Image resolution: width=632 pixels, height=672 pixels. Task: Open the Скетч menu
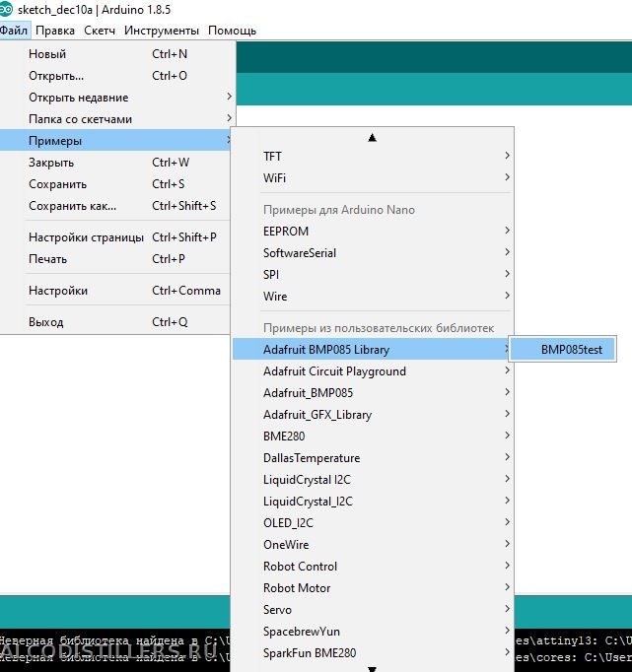[x=100, y=31]
